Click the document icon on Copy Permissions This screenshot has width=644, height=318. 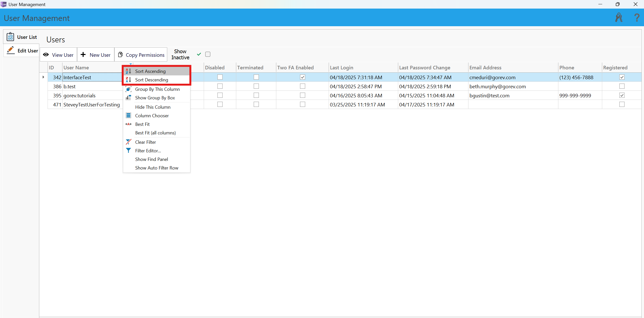point(120,54)
